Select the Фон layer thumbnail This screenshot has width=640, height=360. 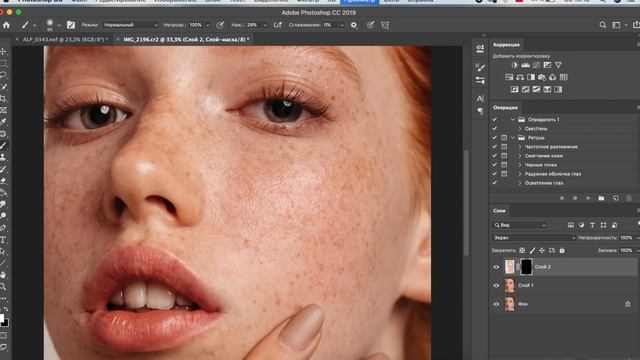coord(510,304)
